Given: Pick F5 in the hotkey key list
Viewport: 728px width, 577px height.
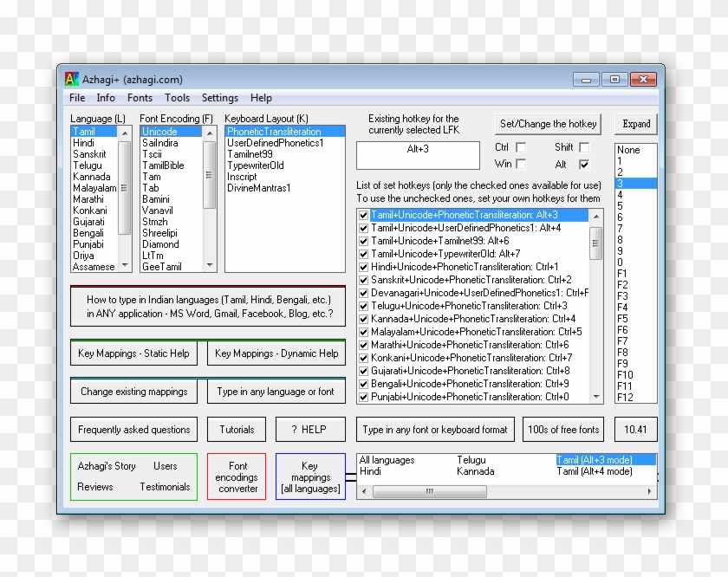Looking at the screenshot, I should tap(622, 319).
